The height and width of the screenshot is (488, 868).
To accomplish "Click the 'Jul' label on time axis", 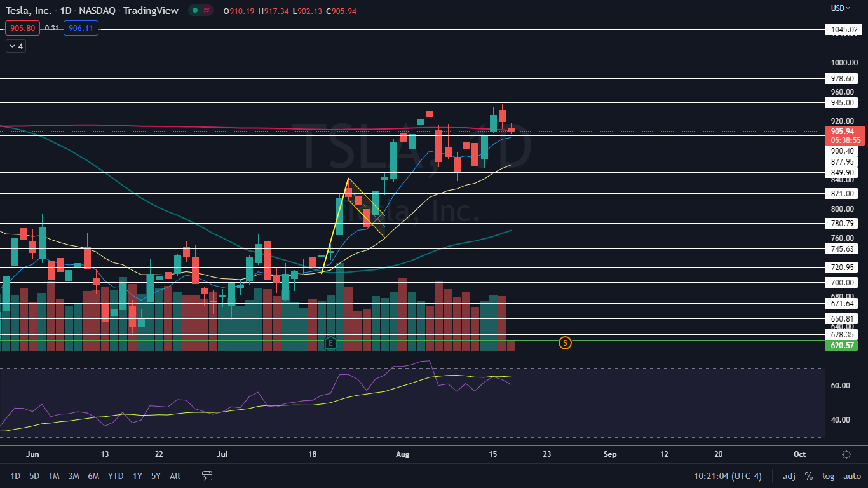I will (x=222, y=454).
